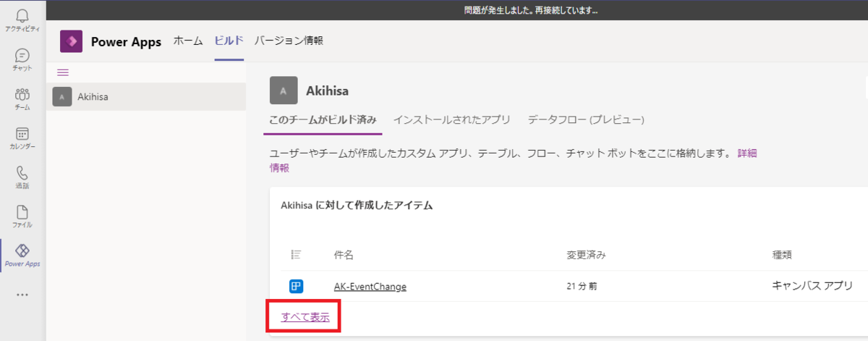Open the データフロー (プレビュー) tab
This screenshot has height=341, width=868.
(x=586, y=119)
